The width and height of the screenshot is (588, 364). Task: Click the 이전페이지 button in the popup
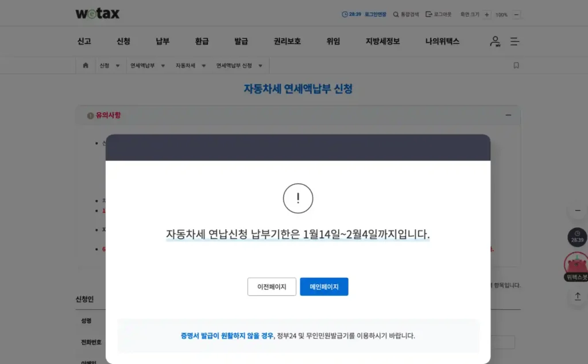coord(272,286)
